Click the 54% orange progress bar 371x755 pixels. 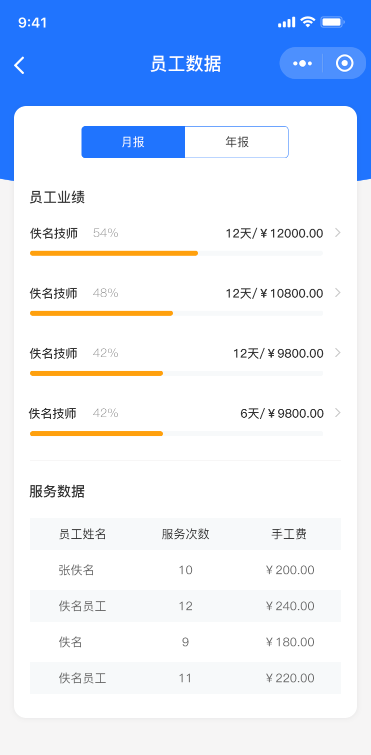pyautogui.click(x=114, y=253)
